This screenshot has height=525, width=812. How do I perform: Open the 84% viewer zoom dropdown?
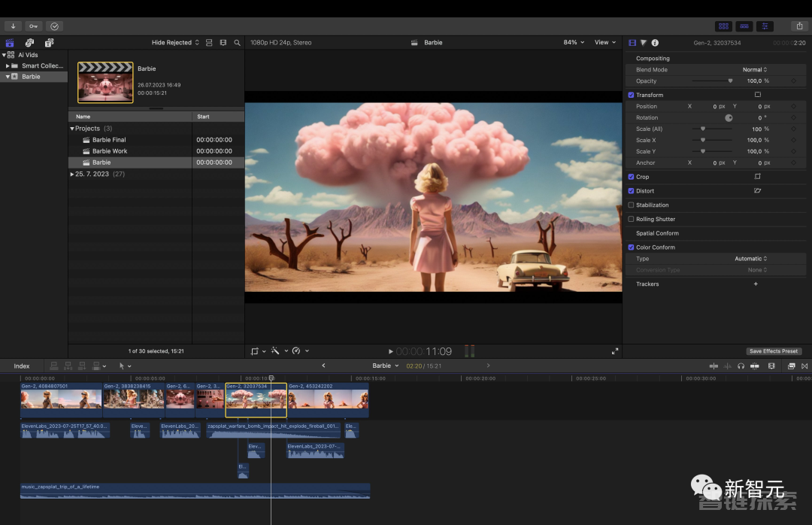(574, 43)
